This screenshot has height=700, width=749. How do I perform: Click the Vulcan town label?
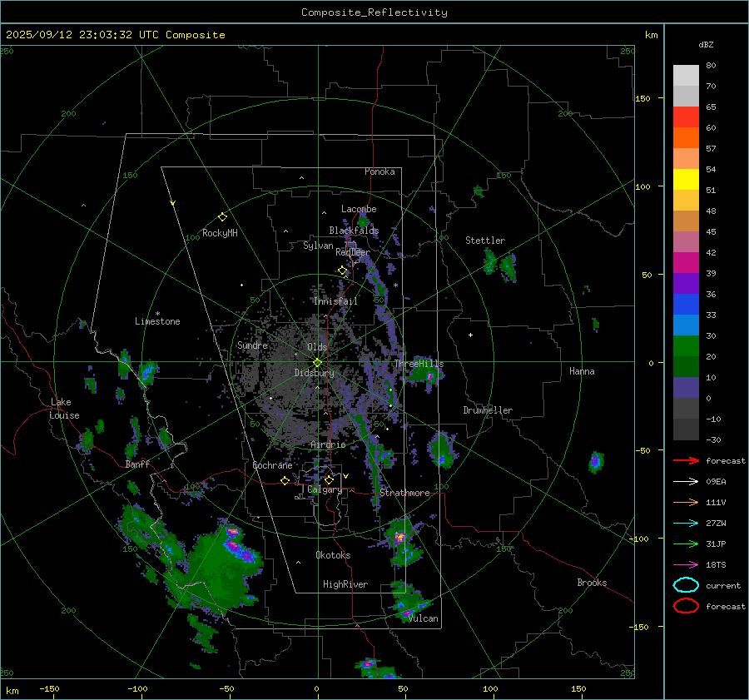(423, 618)
